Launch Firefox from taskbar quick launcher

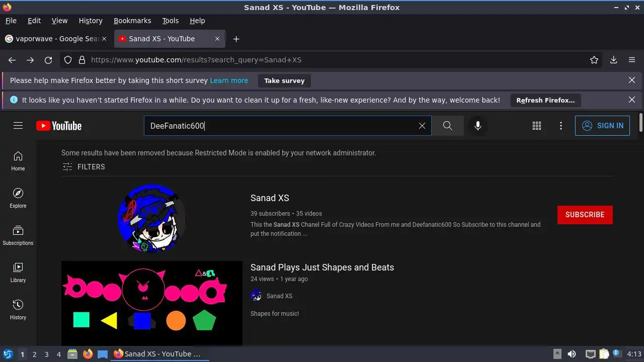[x=88, y=354]
